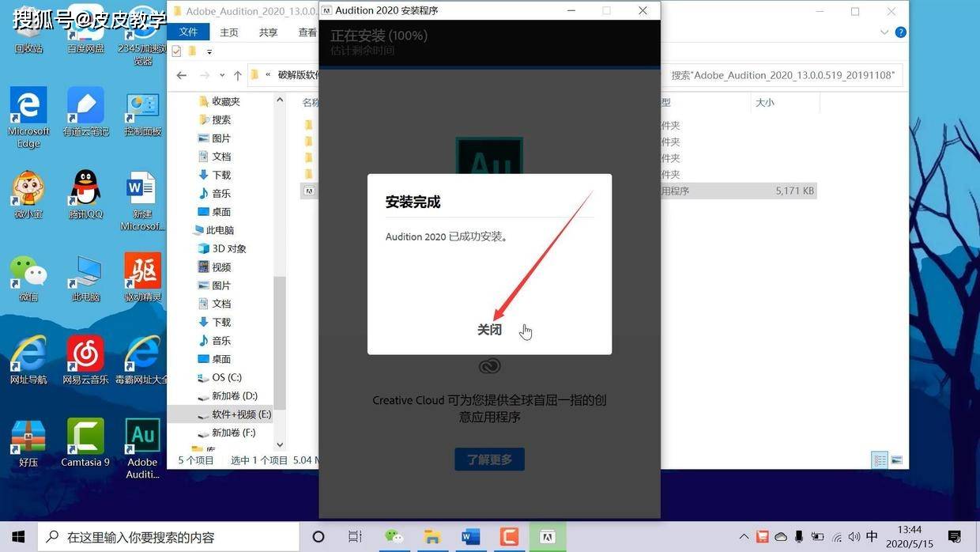Click the Explorer search box

(x=782, y=75)
